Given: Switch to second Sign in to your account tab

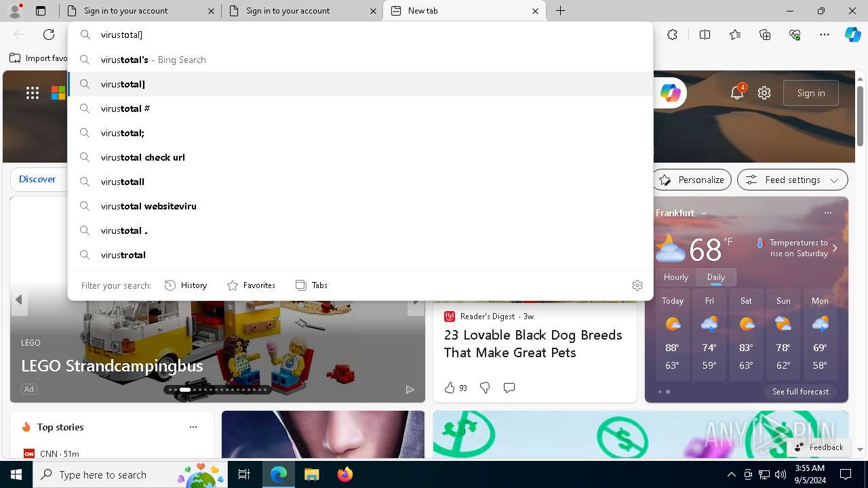Looking at the screenshot, I should tap(302, 11).
